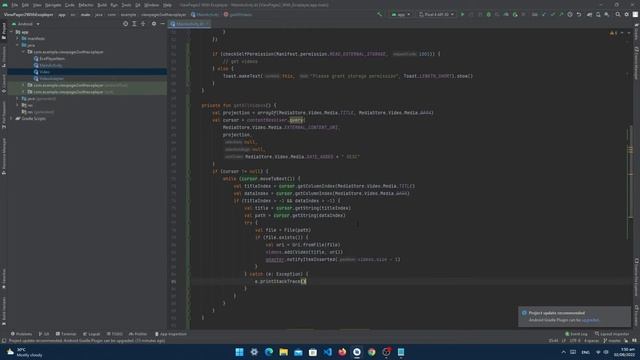Open File Explorer from taskbar

tap(284, 352)
